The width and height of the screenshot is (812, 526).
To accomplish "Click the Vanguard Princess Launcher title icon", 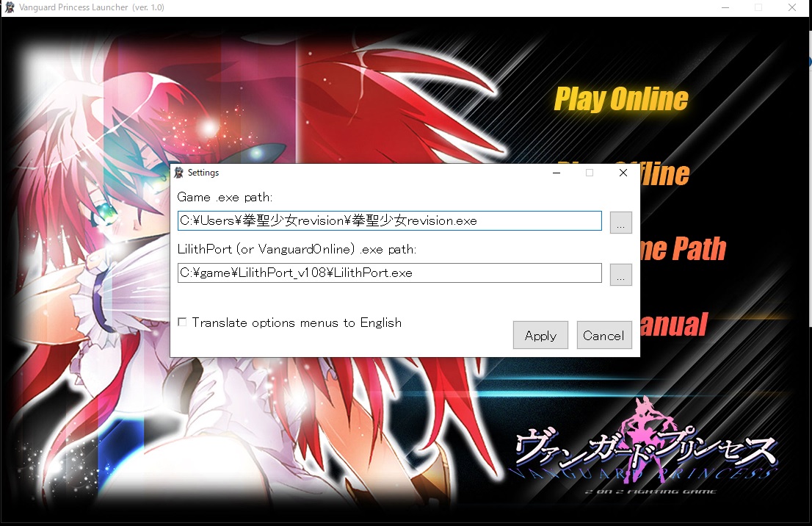I will click(10, 7).
